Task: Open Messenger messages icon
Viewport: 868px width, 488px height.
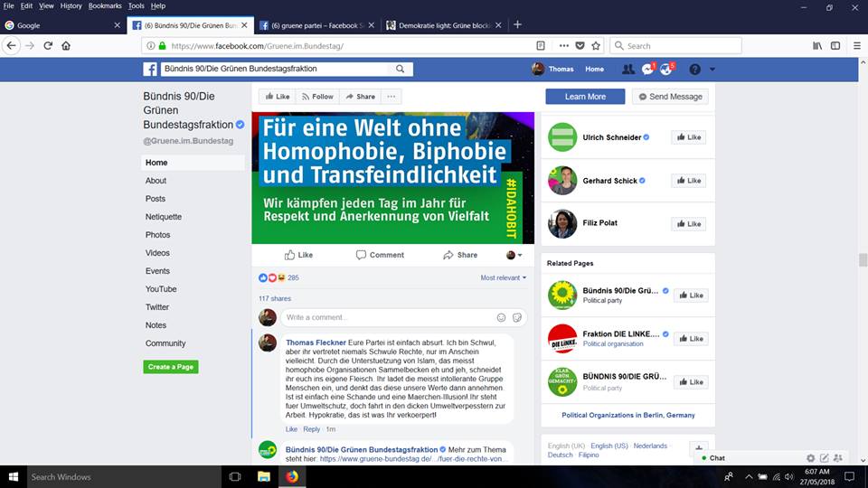Action: click(647, 70)
